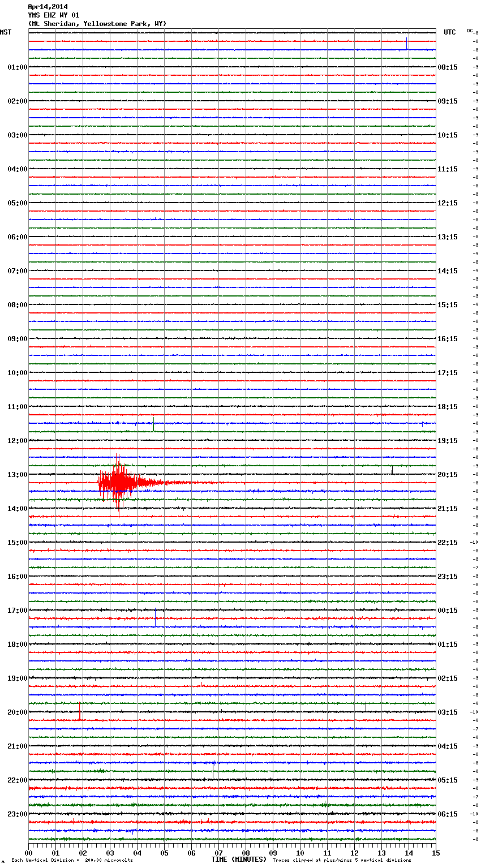This screenshot has height=868, width=481.
Task: Select the 13:00 MST time label
Action: [x=17, y=475]
